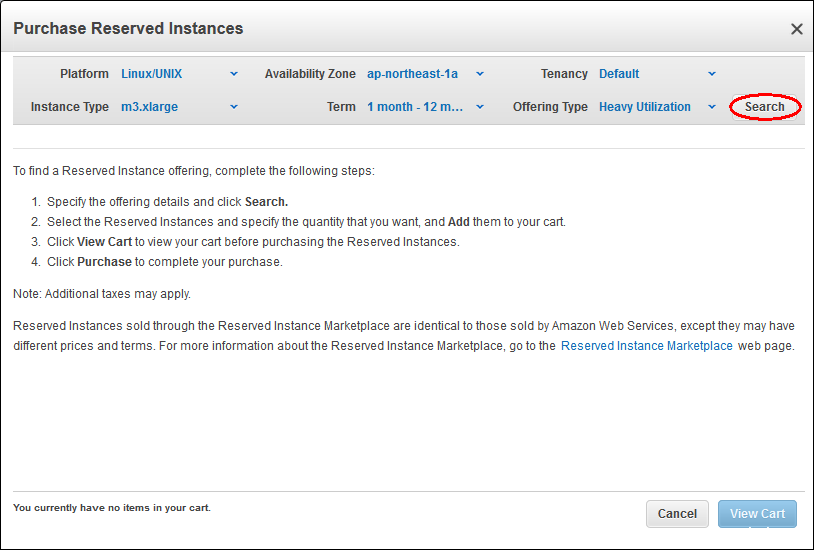Click the Availability Zone field label
Viewport: 814px width, 550px height.
[x=310, y=74]
